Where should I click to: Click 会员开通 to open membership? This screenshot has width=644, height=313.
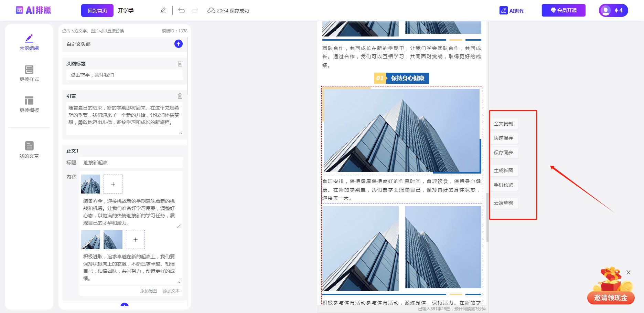click(563, 10)
